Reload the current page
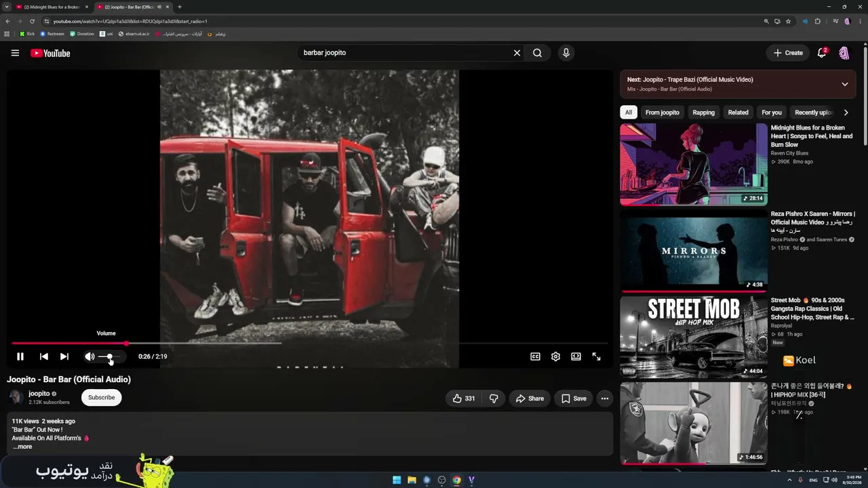 click(x=31, y=21)
